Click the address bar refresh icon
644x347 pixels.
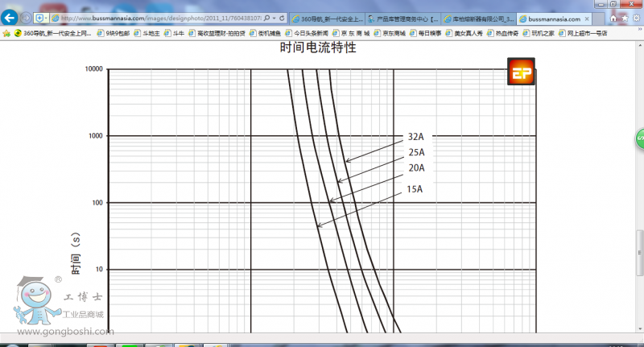pyautogui.click(x=283, y=18)
